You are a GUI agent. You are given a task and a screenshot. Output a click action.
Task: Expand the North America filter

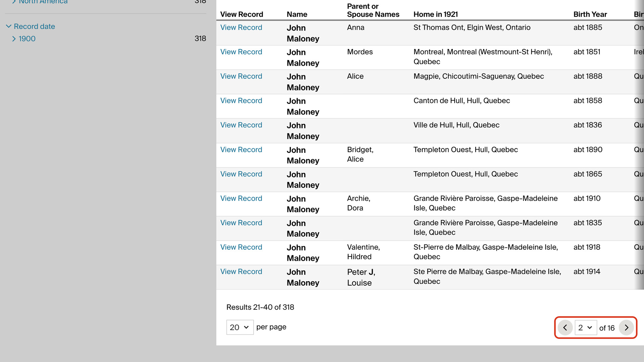tap(40, 2)
